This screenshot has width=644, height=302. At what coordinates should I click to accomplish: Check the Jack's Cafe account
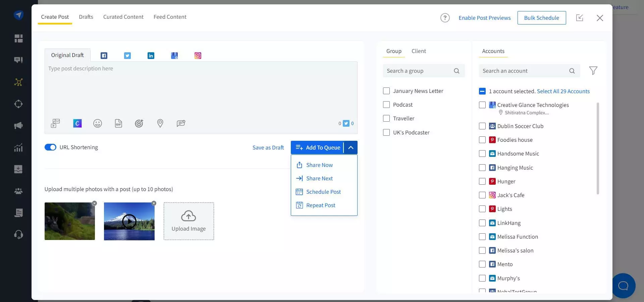tap(482, 195)
